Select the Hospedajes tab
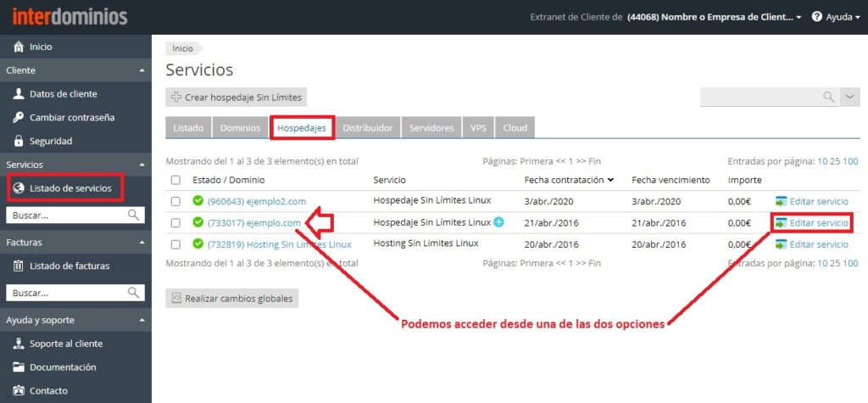The width and height of the screenshot is (868, 403). pyautogui.click(x=303, y=127)
